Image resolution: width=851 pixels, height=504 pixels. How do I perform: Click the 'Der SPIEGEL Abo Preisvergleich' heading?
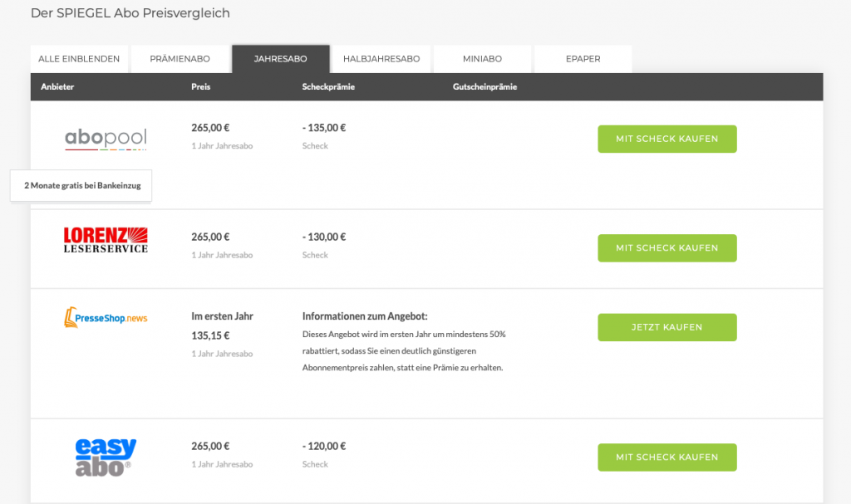pos(130,13)
